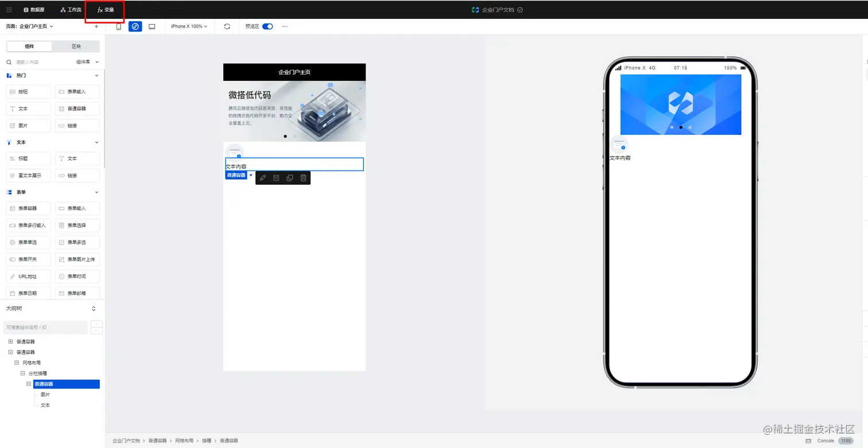Select the 富文本展示 component
Viewport: 868px width, 448px height.
(x=28, y=176)
